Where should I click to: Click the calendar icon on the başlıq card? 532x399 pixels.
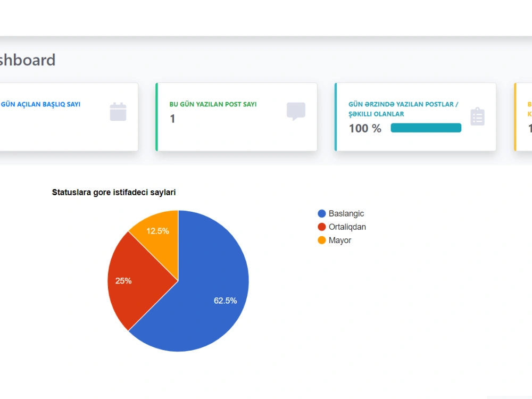[x=118, y=112]
